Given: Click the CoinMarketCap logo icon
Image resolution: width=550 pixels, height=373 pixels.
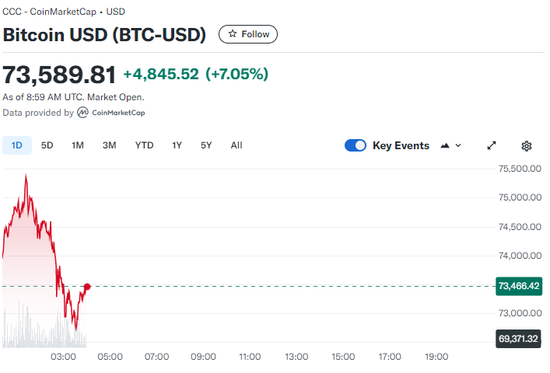Looking at the screenshot, I should click(82, 113).
